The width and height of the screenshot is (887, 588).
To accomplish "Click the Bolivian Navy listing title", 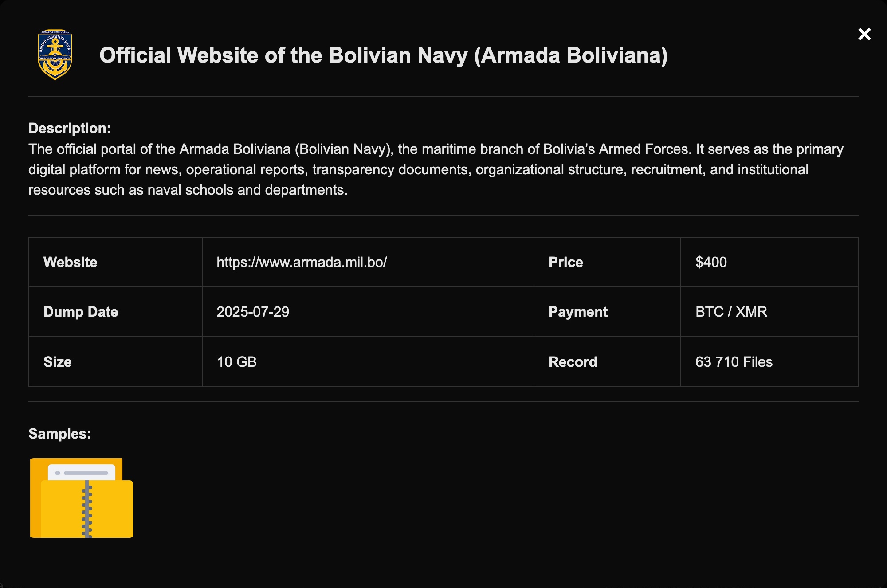I will 383,55.
